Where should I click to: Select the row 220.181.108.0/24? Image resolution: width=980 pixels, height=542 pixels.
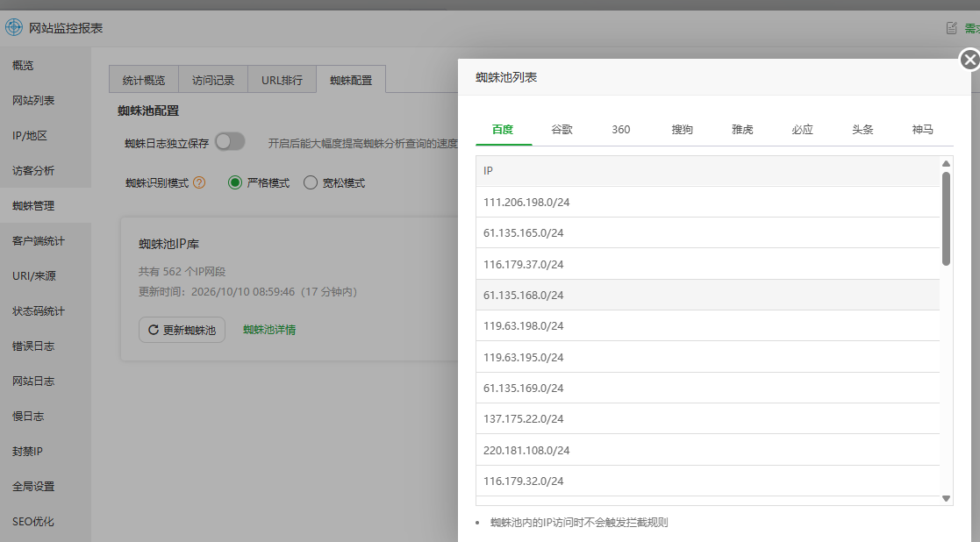(x=708, y=450)
